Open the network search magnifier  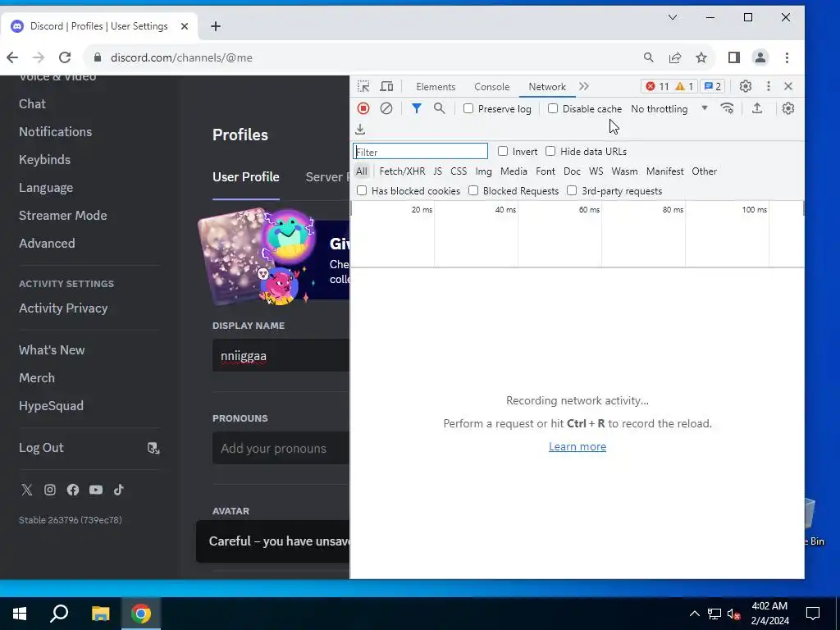pyautogui.click(x=440, y=108)
